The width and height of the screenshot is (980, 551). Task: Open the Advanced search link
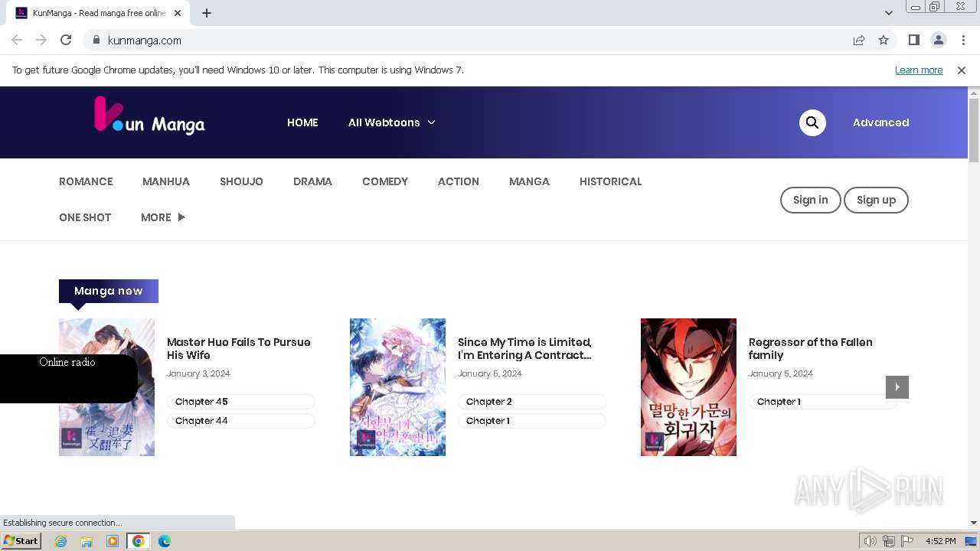[x=880, y=122]
